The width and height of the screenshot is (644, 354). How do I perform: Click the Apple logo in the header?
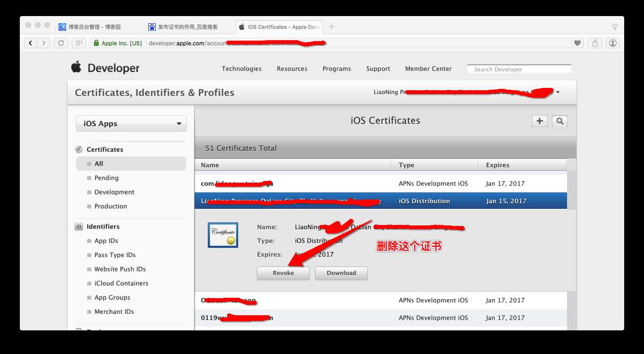[x=76, y=67]
